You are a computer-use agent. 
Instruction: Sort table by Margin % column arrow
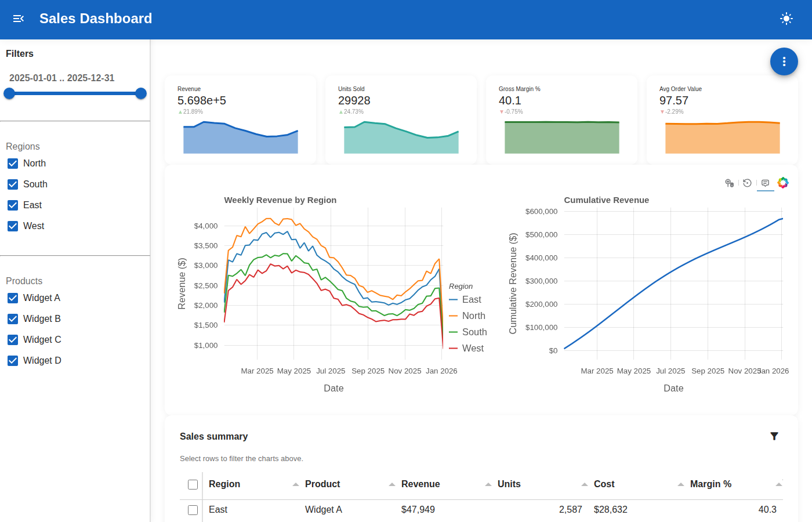point(779,484)
